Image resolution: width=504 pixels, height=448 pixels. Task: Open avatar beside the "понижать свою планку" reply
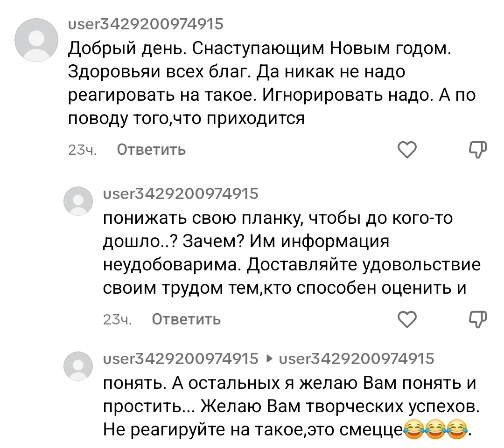[78, 201]
